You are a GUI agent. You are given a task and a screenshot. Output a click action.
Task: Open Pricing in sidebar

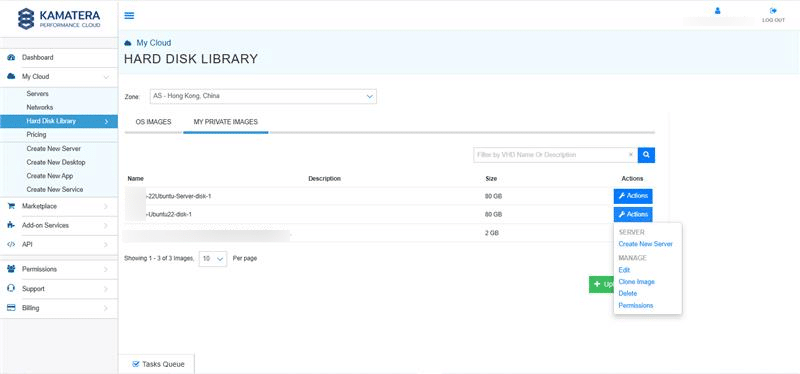point(36,135)
